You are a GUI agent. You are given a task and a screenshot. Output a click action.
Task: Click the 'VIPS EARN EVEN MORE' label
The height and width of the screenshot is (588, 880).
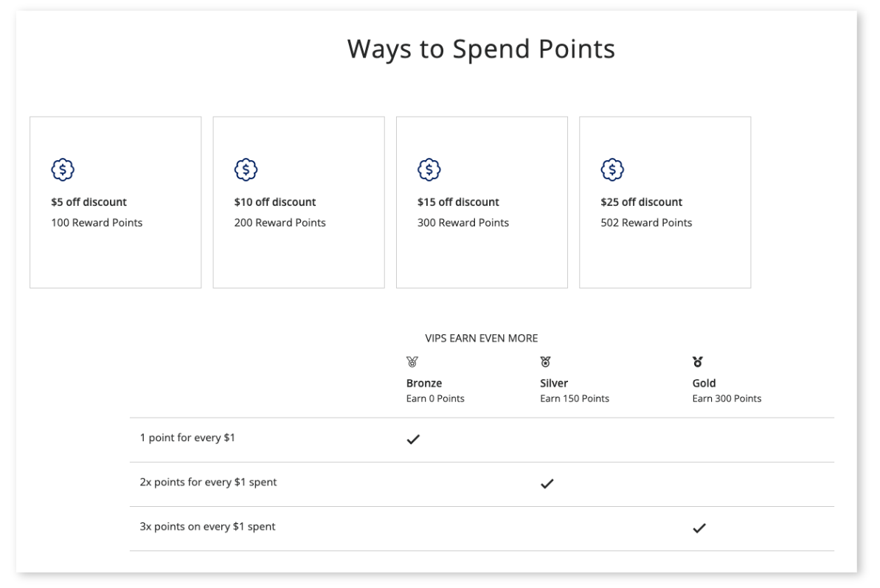tap(482, 339)
